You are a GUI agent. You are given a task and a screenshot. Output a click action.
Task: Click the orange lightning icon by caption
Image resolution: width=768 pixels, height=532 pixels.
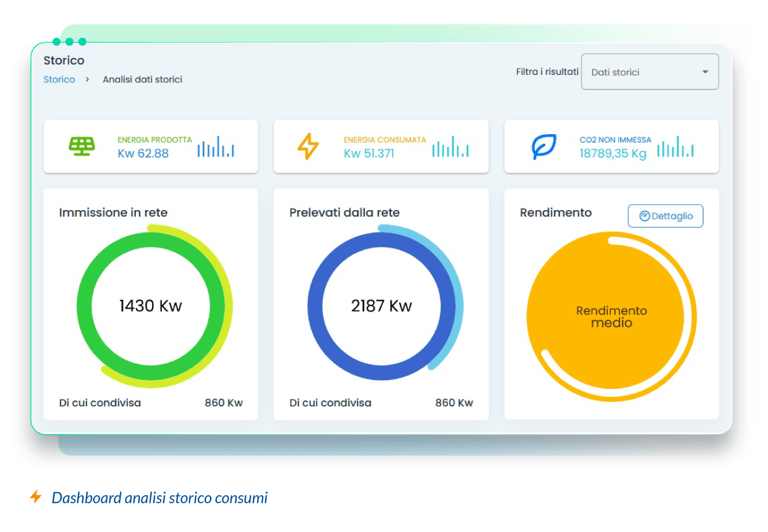[x=36, y=497]
